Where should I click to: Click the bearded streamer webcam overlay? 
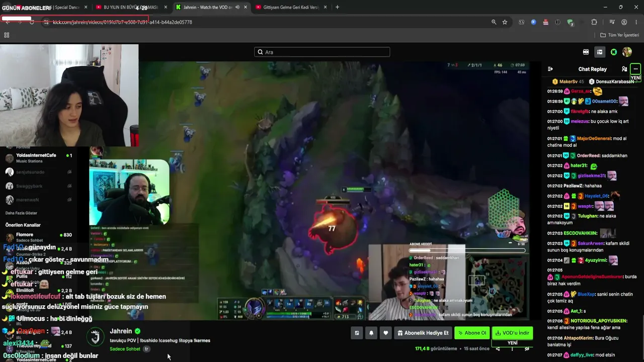[x=129, y=192]
